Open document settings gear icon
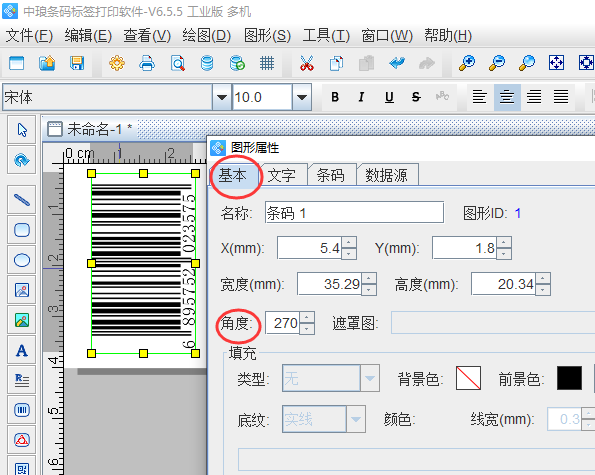 point(117,63)
